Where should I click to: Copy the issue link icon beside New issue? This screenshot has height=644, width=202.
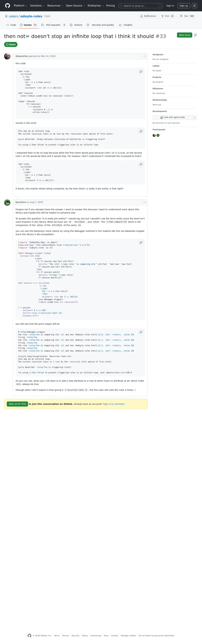click(195, 35)
